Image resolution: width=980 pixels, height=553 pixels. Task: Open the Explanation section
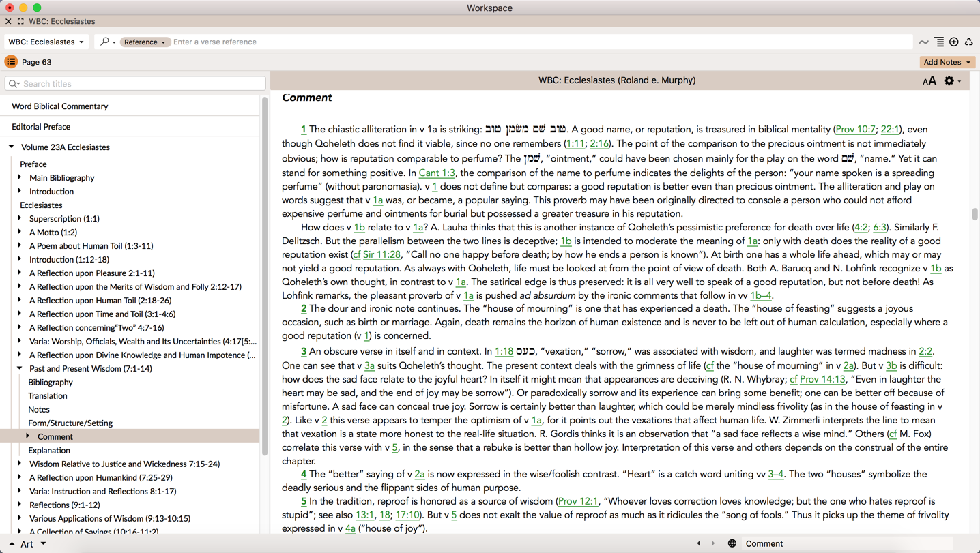[49, 451]
